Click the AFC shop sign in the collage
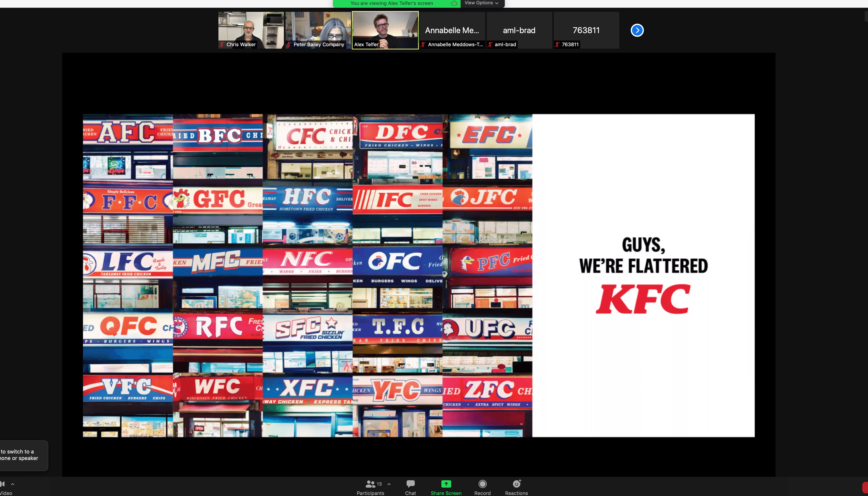Viewport: 868px width, 496px height. 128,133
